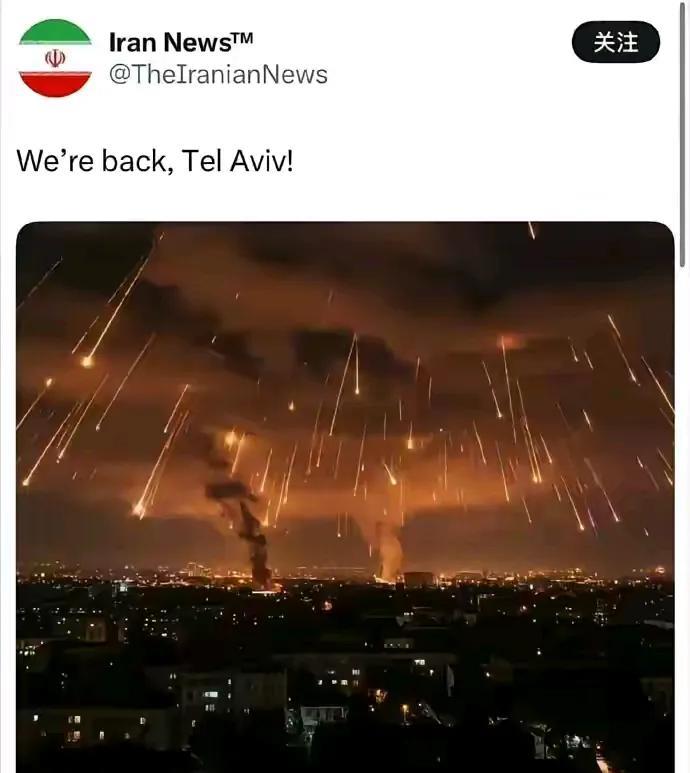This screenshot has width=690, height=773.
Task: Click the pale smoke plume near horizon
Action: coord(387,550)
